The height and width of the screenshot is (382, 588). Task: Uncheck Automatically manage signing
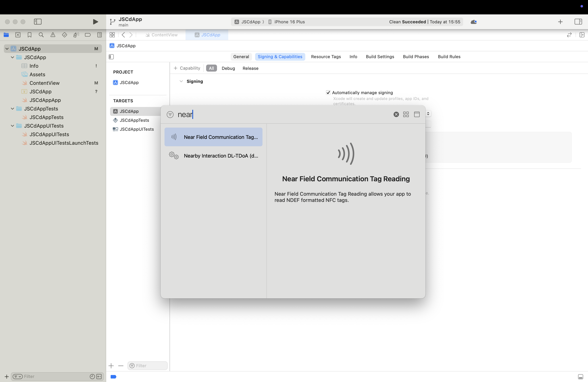tap(328, 92)
